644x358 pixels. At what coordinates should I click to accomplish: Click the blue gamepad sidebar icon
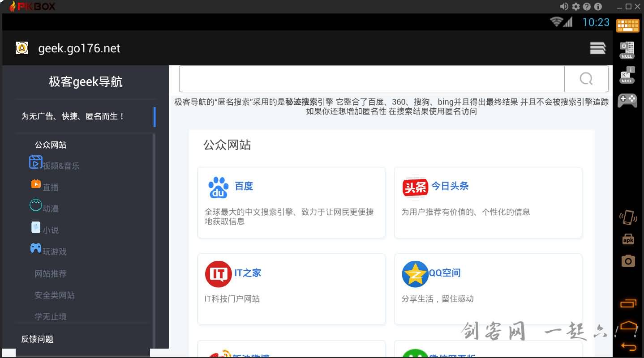[x=36, y=248]
